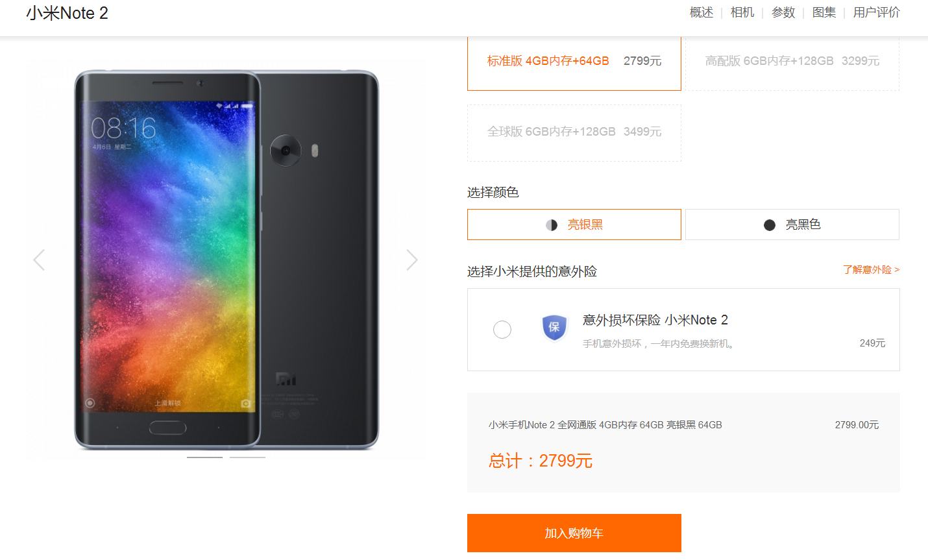
Task: Open the 相机 tab
Action: [x=742, y=12]
